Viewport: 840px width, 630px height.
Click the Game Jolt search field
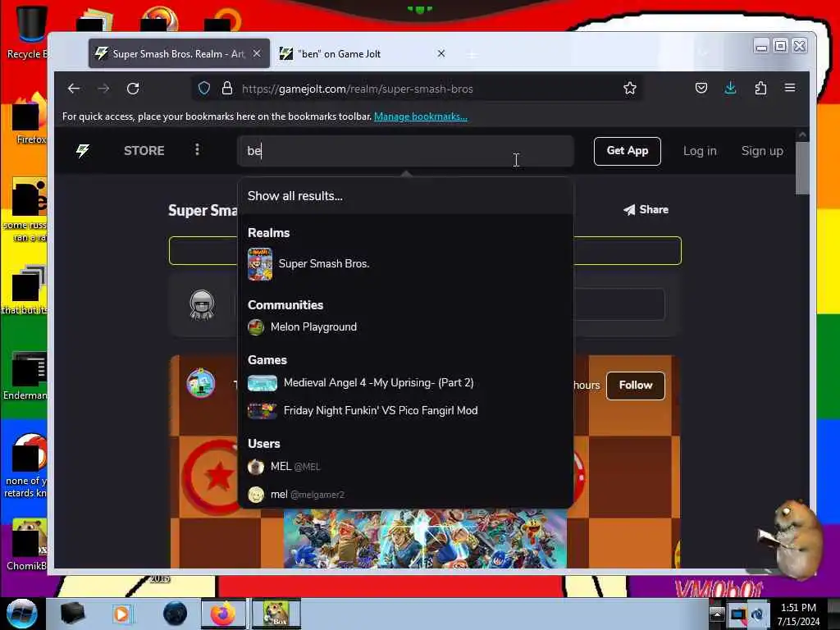405,151
